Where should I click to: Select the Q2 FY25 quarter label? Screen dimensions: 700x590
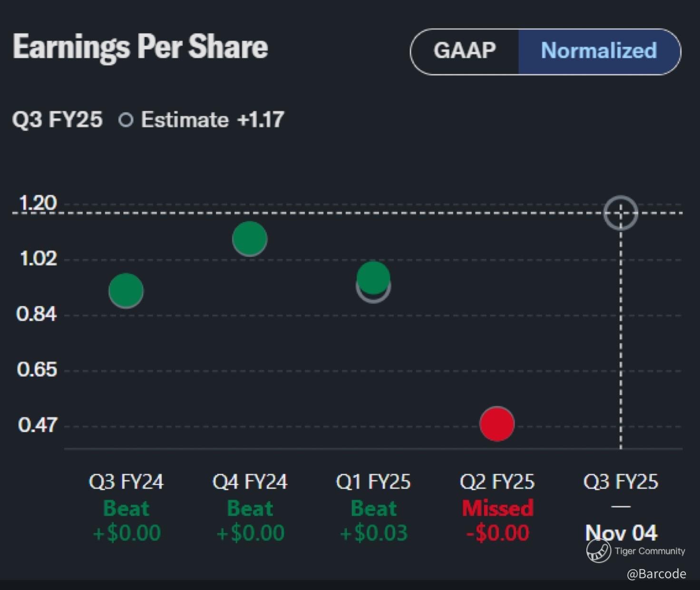(x=497, y=482)
